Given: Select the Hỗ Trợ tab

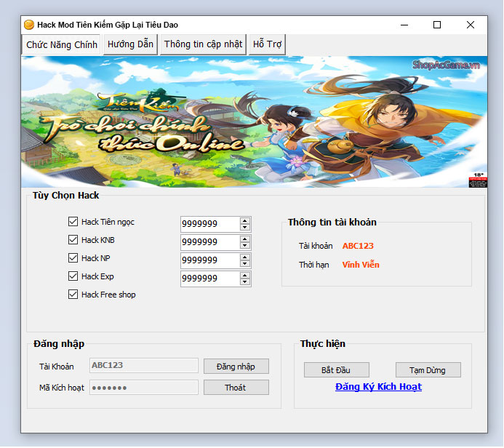Looking at the screenshot, I should tap(267, 44).
